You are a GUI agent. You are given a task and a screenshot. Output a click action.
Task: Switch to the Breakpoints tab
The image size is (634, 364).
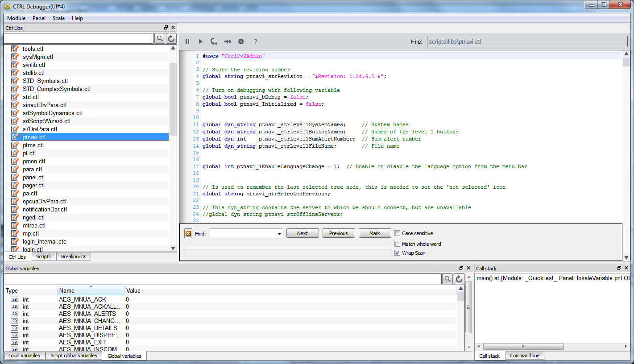coord(74,256)
